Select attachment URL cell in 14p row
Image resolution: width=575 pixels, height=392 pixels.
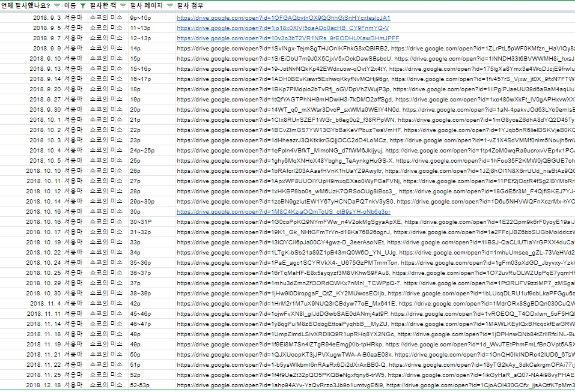pyautogui.click(x=375, y=49)
